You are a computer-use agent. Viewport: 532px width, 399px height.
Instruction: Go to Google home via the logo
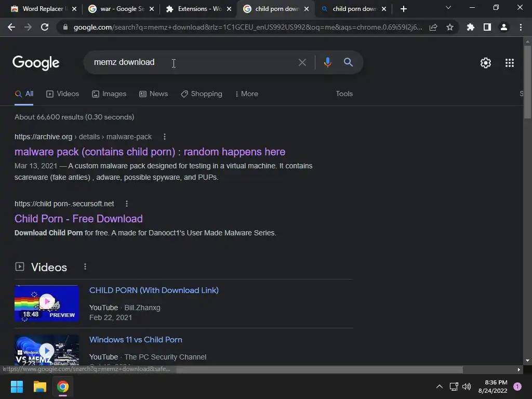point(36,63)
